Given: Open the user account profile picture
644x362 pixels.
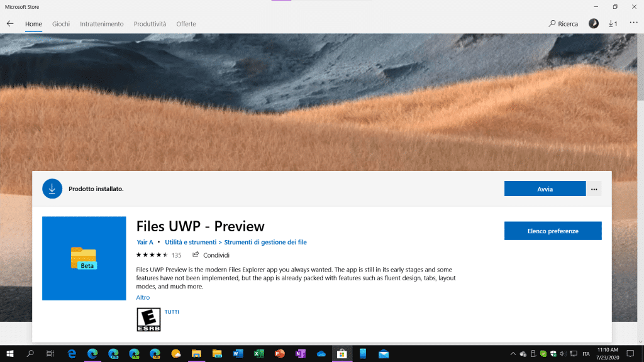Looking at the screenshot, I should pyautogui.click(x=593, y=24).
